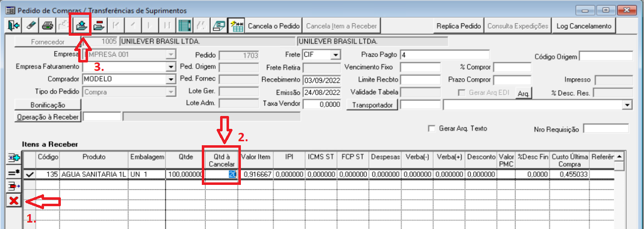Click the red X cancel icon beside the grid
The image size is (644, 229).
pyautogui.click(x=13, y=201)
